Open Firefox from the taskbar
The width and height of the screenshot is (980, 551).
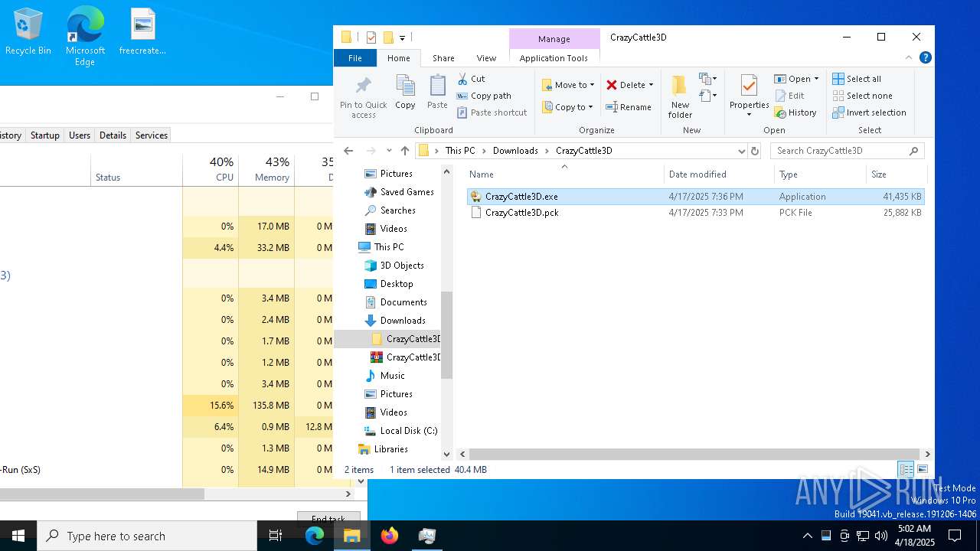click(390, 536)
